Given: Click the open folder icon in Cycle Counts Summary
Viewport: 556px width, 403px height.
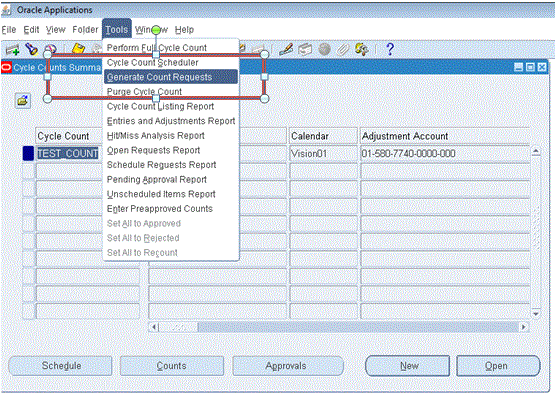Looking at the screenshot, I should (x=23, y=101).
